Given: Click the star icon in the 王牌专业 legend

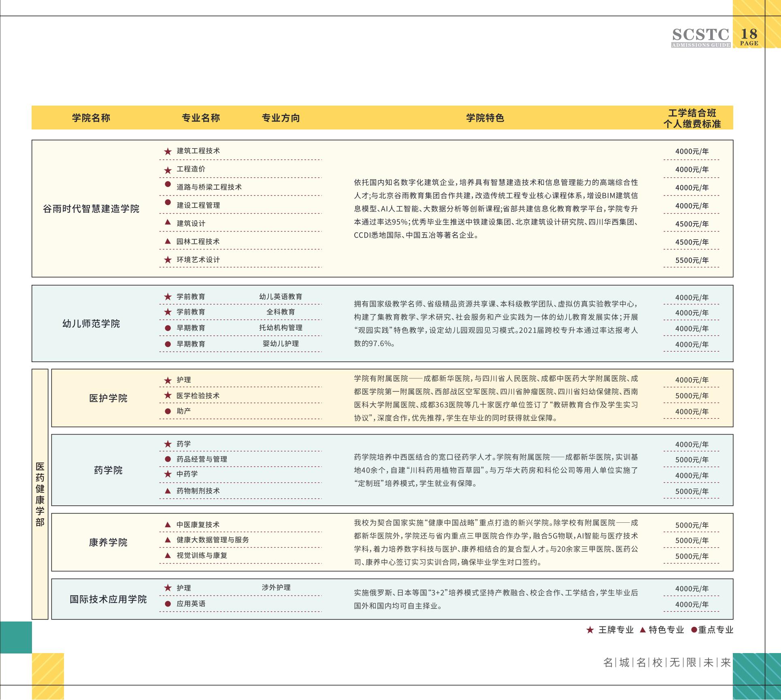Looking at the screenshot, I should 590,630.
